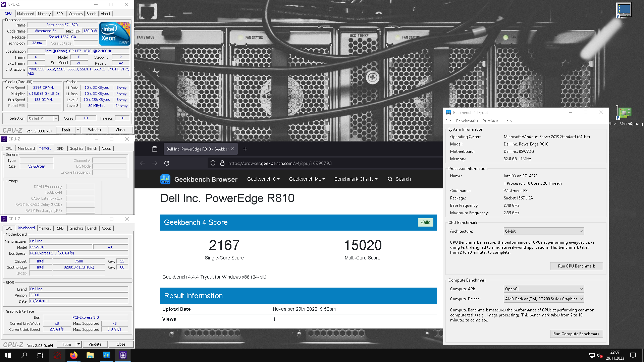
Task: Open the CPU-Z taskbar icon
Action: click(123, 355)
